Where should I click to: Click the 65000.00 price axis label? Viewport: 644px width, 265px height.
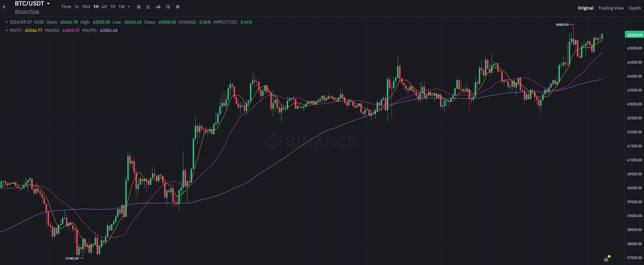[x=634, y=48]
